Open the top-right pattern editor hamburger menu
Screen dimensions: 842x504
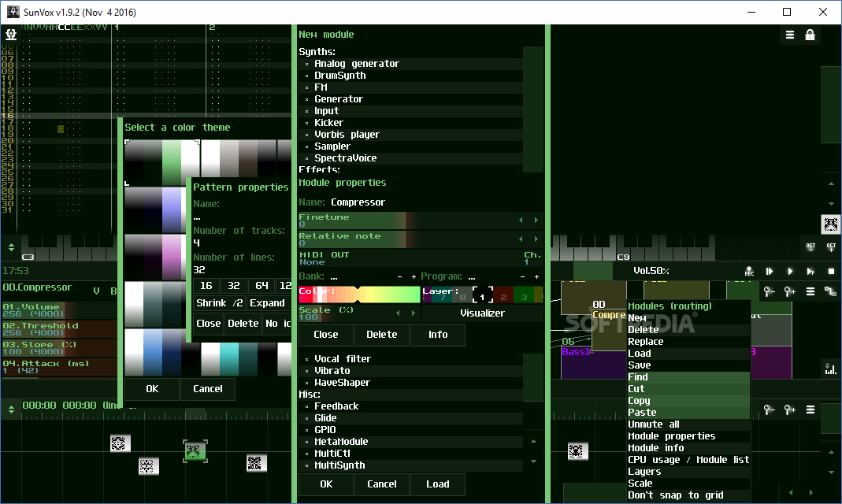click(x=790, y=35)
